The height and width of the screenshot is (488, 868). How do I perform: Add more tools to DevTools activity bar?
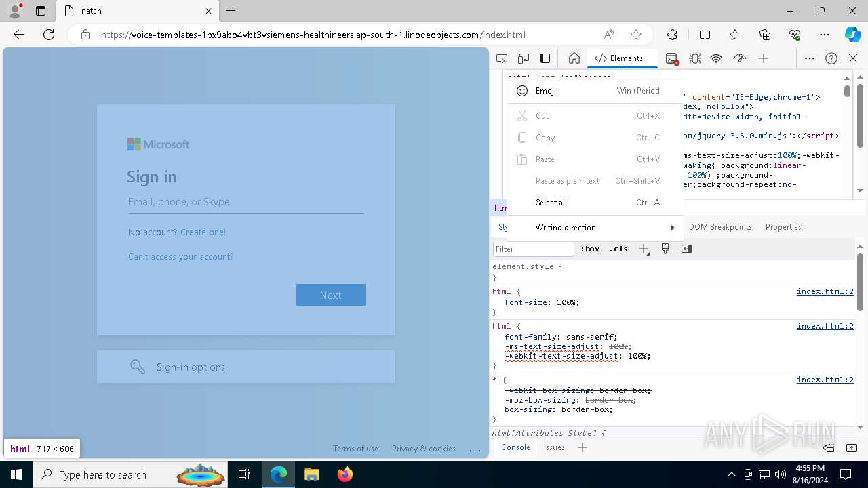(x=764, y=58)
